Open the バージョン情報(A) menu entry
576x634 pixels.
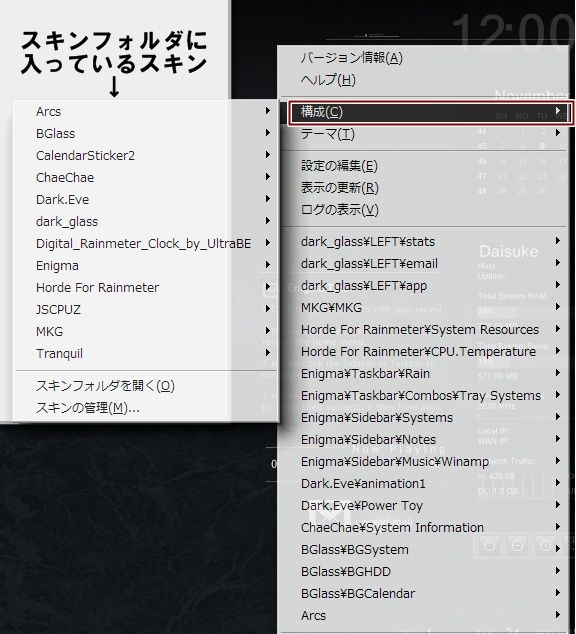pyautogui.click(x=424, y=58)
